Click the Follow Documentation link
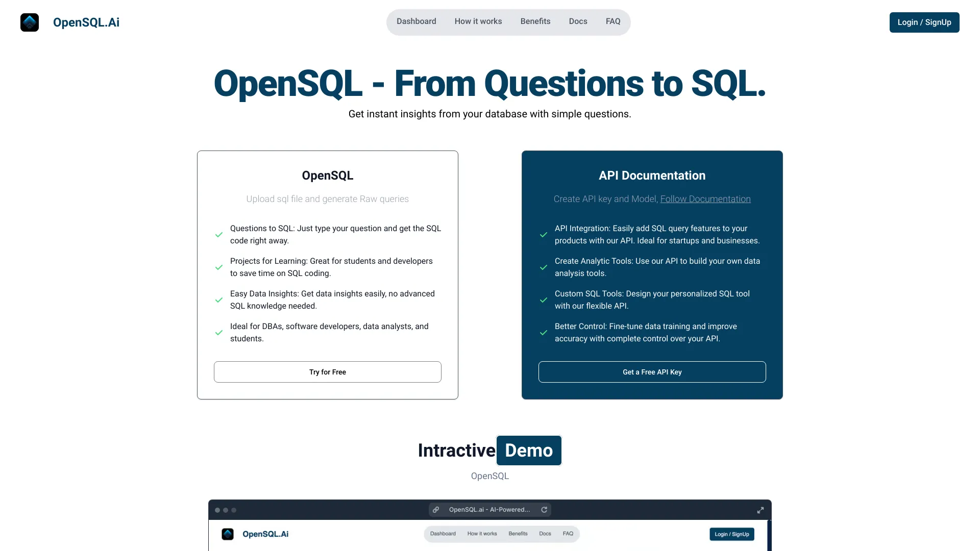 click(705, 199)
